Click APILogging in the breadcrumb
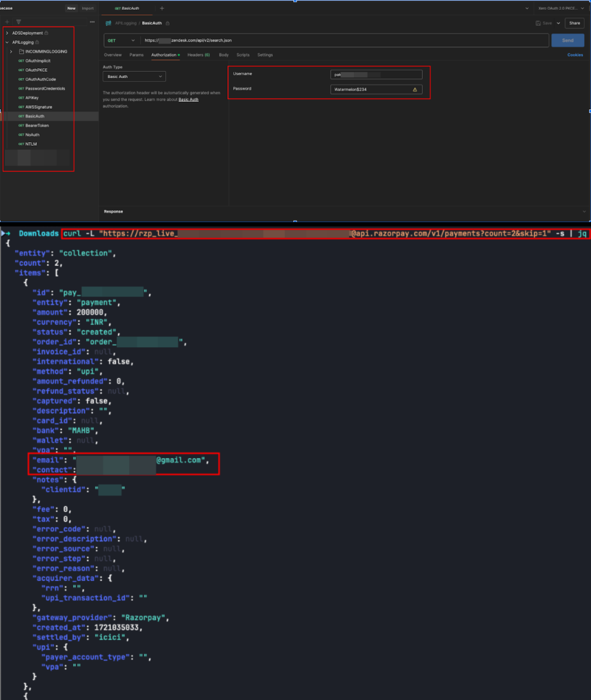The height and width of the screenshot is (700, 591). point(126,23)
